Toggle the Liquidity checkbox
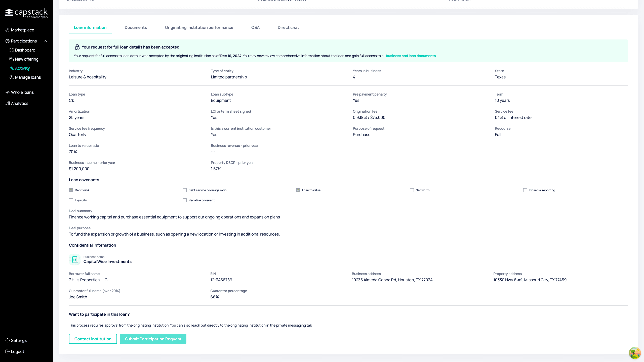This screenshot has width=644, height=362. click(x=71, y=200)
